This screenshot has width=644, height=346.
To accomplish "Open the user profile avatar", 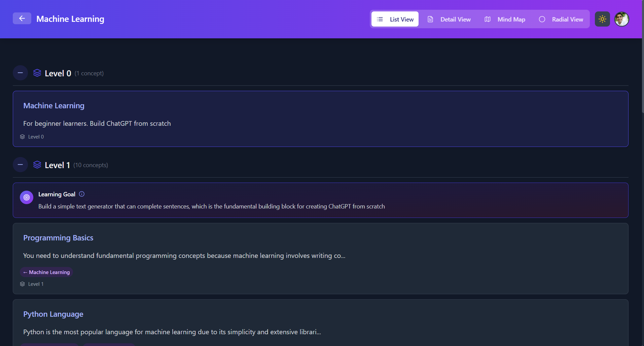I will pyautogui.click(x=621, y=19).
